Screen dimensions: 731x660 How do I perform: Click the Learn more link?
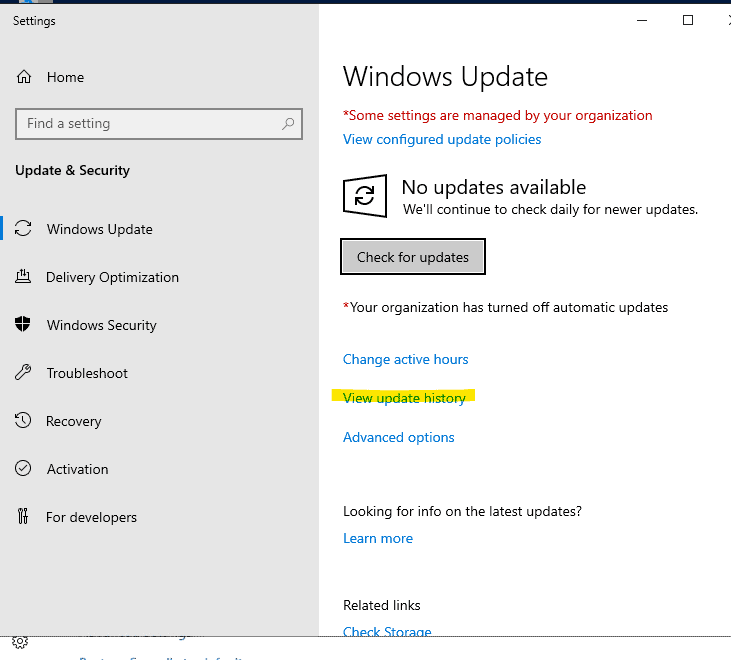[378, 538]
